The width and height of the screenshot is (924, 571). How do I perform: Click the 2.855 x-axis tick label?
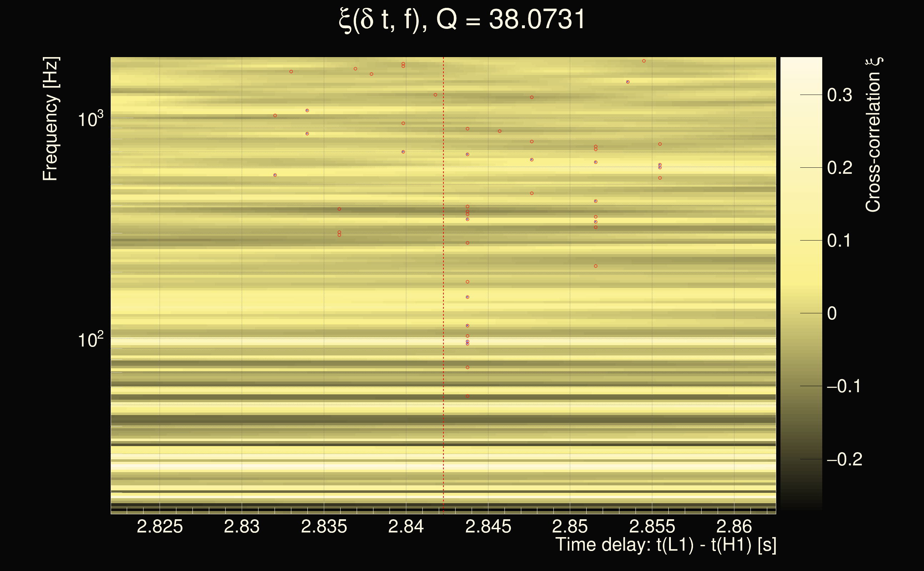point(652,527)
